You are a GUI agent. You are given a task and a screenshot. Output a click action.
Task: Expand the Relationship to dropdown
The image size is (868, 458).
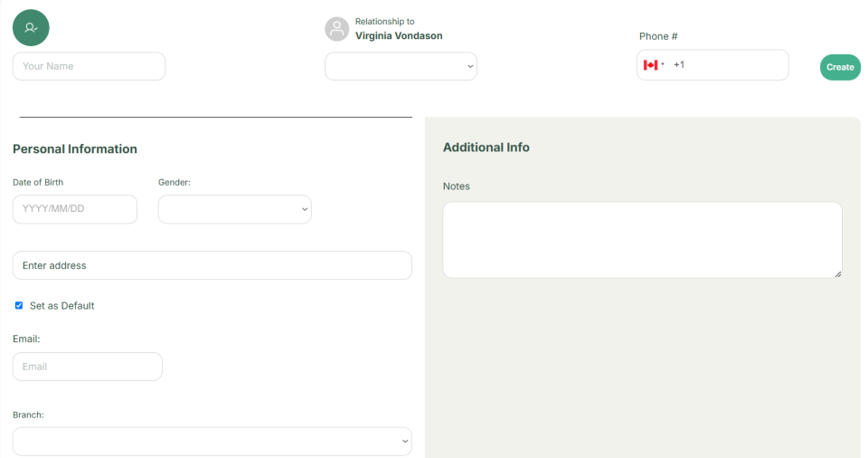pos(401,66)
